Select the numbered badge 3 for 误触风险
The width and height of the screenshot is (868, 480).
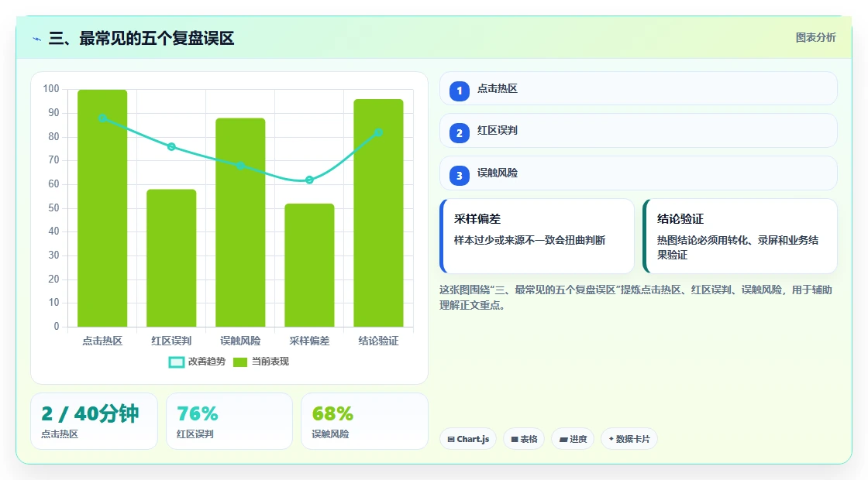coord(459,175)
